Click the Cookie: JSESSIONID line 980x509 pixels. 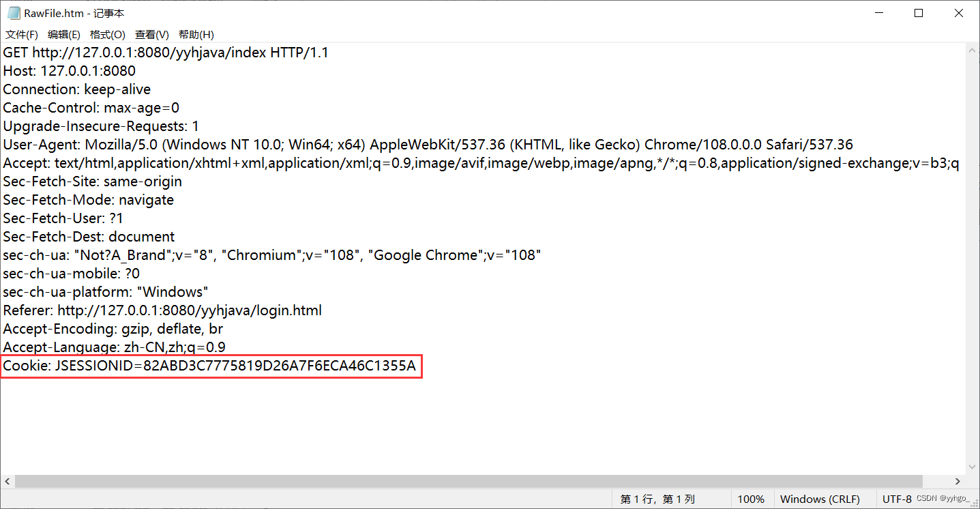tap(209, 366)
